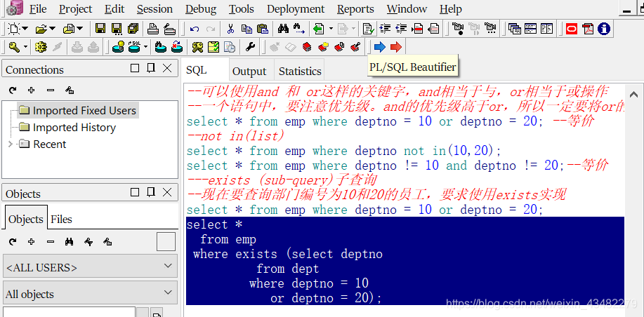Viewport: 644px width, 317px height.
Task: Open the dropdown arrow beside Log on key
Action: [25, 47]
